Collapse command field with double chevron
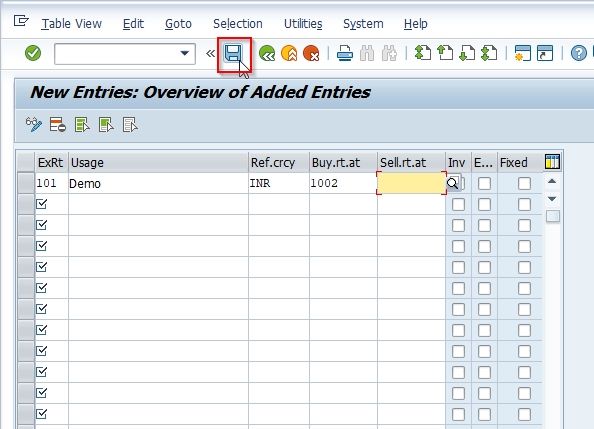594x429 pixels. click(x=210, y=53)
